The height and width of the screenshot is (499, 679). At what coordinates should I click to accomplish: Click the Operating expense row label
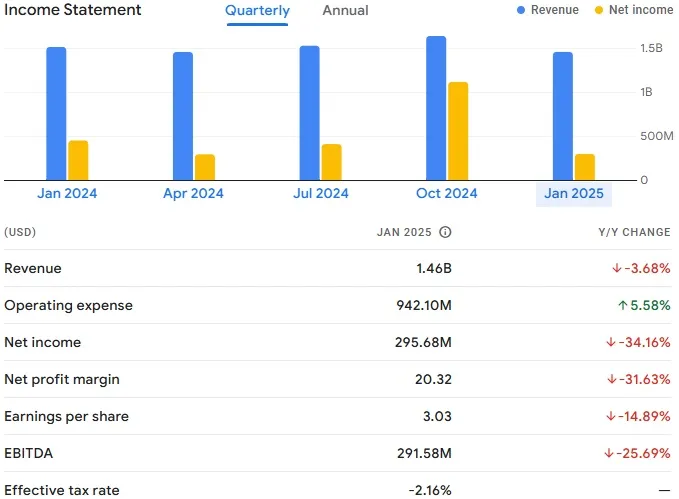[68, 306]
